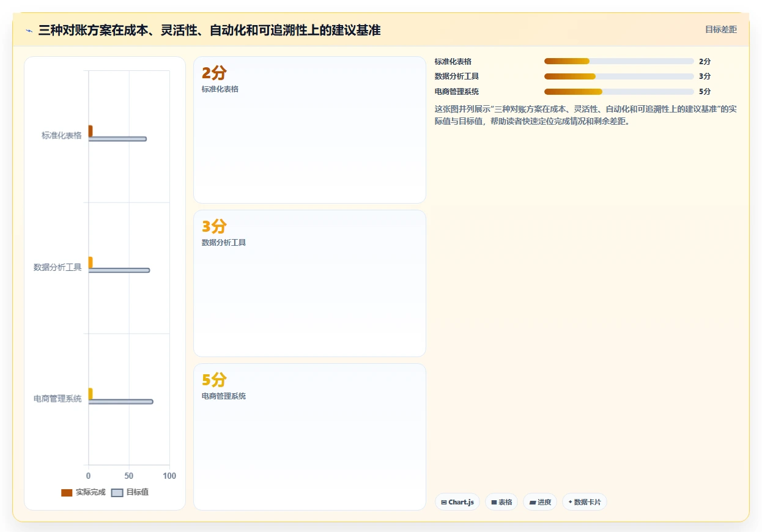This screenshot has width=762, height=532.
Task: Click the 电商管理系统 axis label in the chart
Action: click(57, 399)
